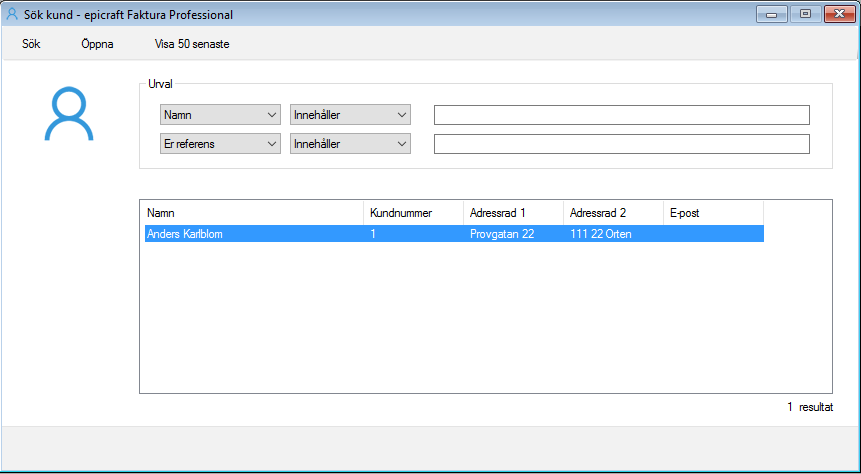Expand Innehåller dropdown beside Er referens
The width and height of the screenshot is (861, 474).
(350, 144)
